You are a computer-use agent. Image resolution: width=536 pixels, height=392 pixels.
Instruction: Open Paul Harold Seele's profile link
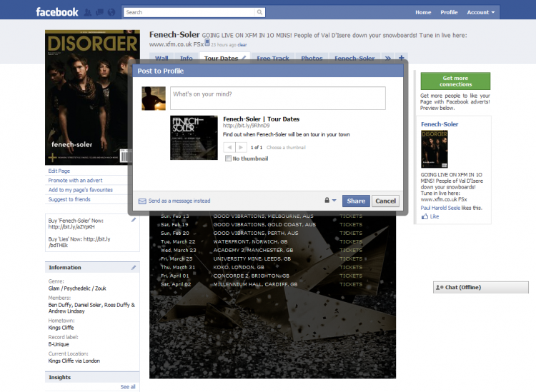tap(440, 208)
